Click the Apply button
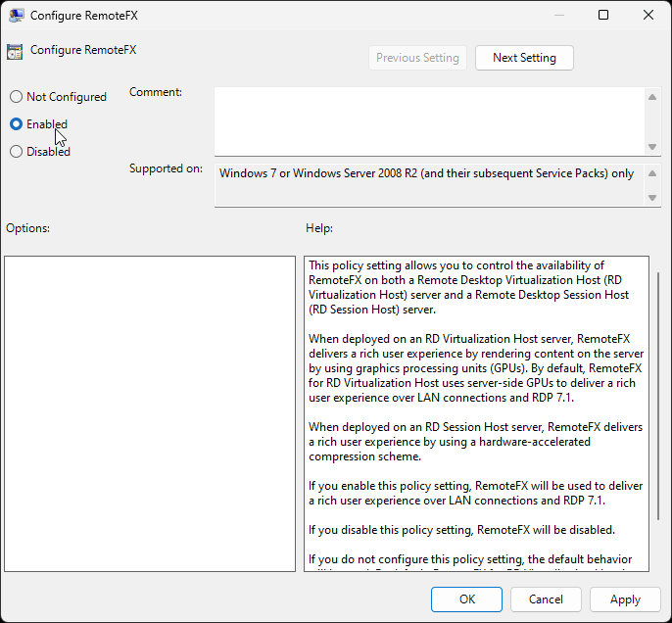The width and height of the screenshot is (672, 623). (x=625, y=599)
